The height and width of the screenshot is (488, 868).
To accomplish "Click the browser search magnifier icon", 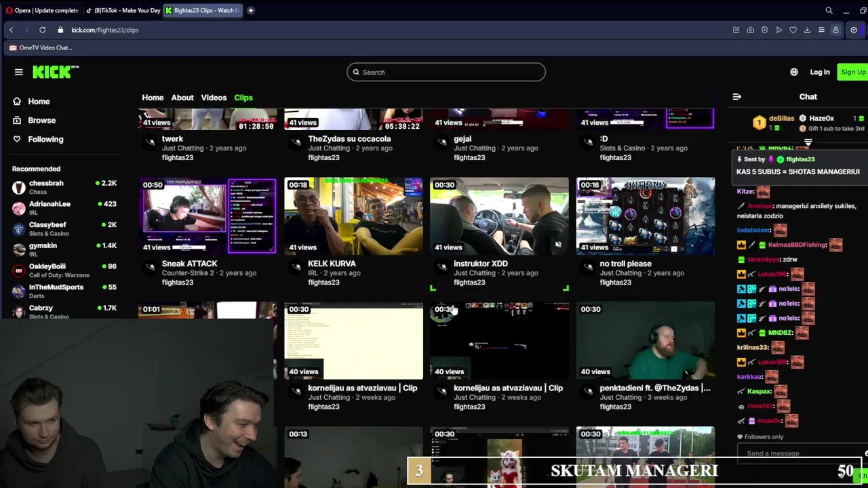I will point(829,10).
